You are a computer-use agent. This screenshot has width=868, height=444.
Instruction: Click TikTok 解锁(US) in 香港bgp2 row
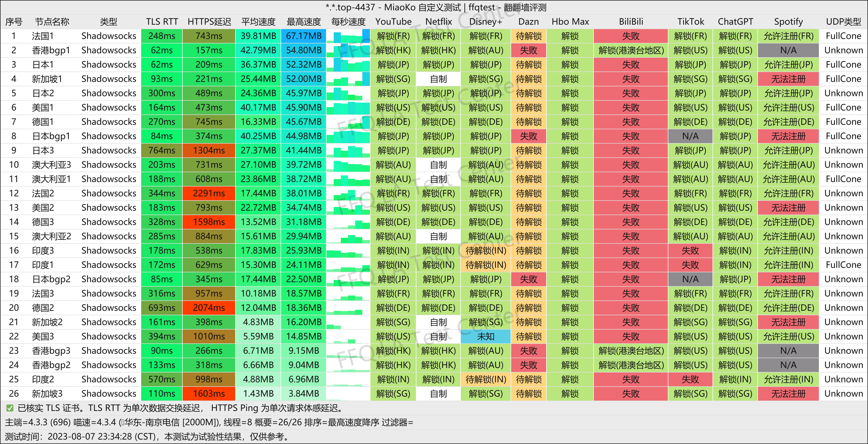[690, 365]
